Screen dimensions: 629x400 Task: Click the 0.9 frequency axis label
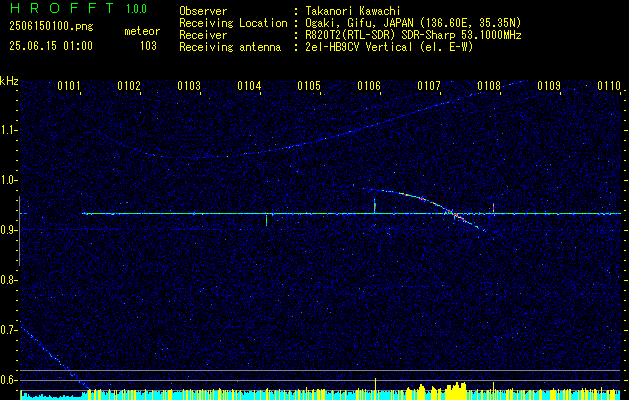tap(8, 230)
